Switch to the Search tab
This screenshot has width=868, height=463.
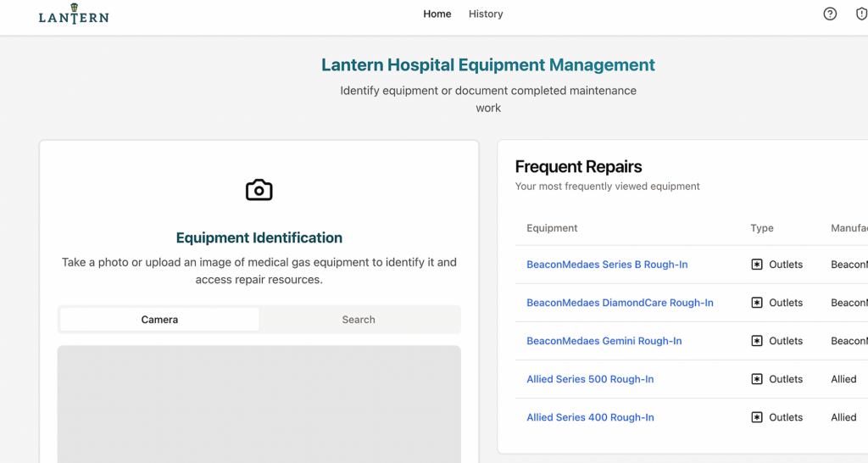pos(359,320)
